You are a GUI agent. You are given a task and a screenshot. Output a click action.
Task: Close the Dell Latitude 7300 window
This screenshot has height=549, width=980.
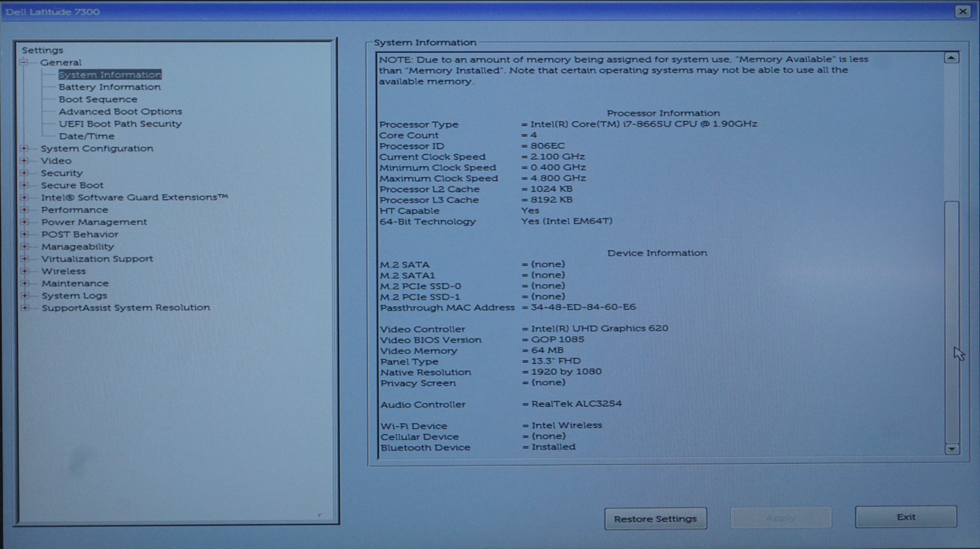pyautogui.click(x=963, y=11)
